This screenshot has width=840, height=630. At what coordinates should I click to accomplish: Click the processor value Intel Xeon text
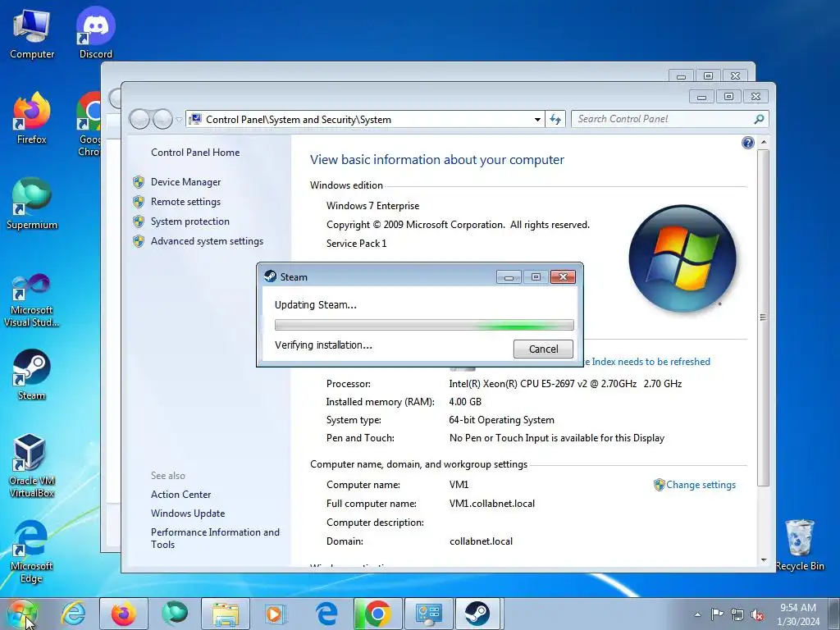pyautogui.click(x=565, y=384)
